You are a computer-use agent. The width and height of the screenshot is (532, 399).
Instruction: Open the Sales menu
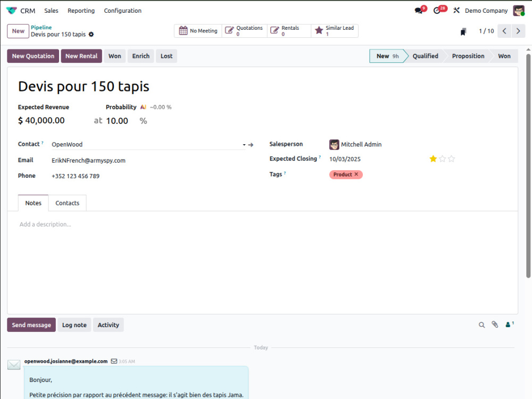coord(51,11)
